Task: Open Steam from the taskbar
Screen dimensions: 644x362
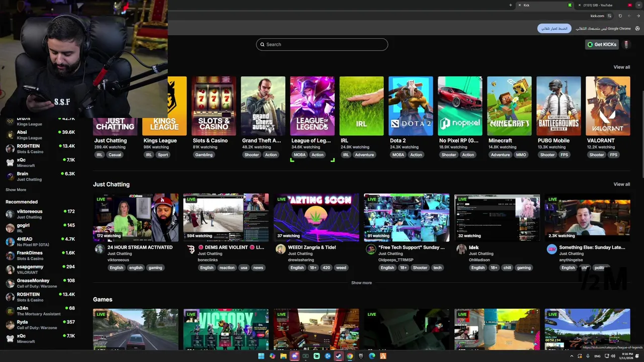Action: 339,356
